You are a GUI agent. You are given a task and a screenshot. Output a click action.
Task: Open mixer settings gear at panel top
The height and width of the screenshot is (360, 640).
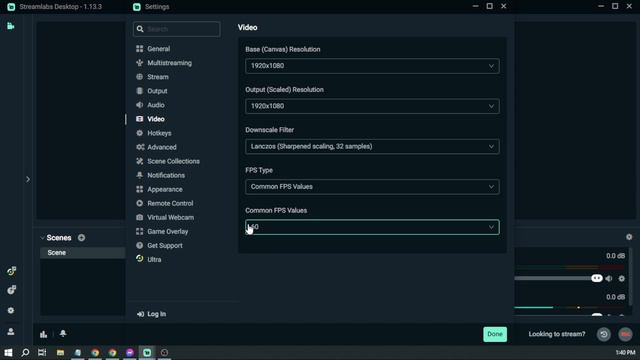(629, 237)
